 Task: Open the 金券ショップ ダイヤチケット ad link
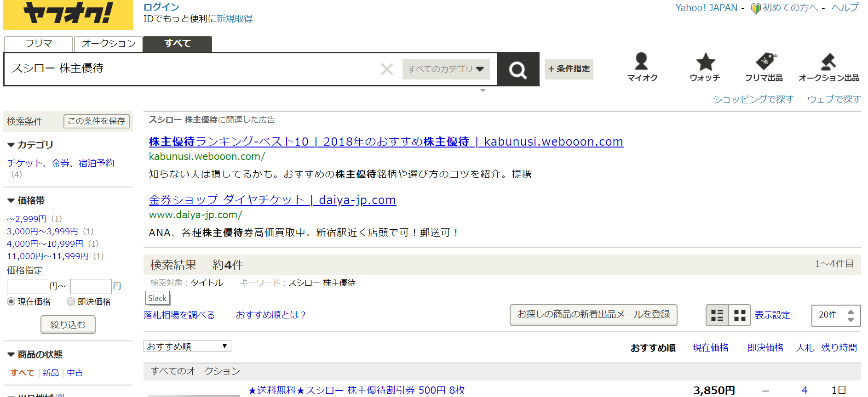(x=272, y=200)
